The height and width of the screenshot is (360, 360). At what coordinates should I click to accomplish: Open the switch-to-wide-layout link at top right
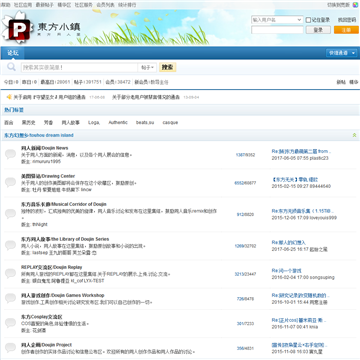pos(339,5)
